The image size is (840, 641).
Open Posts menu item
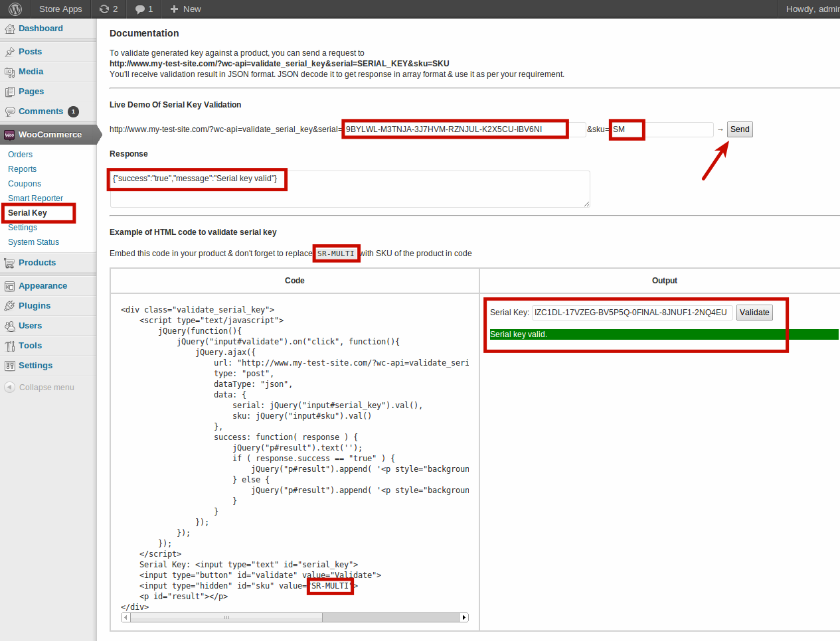(x=30, y=52)
